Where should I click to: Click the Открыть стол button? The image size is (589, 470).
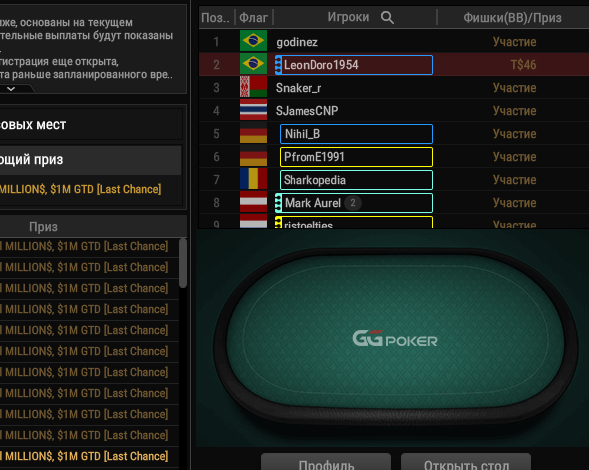[466, 462]
